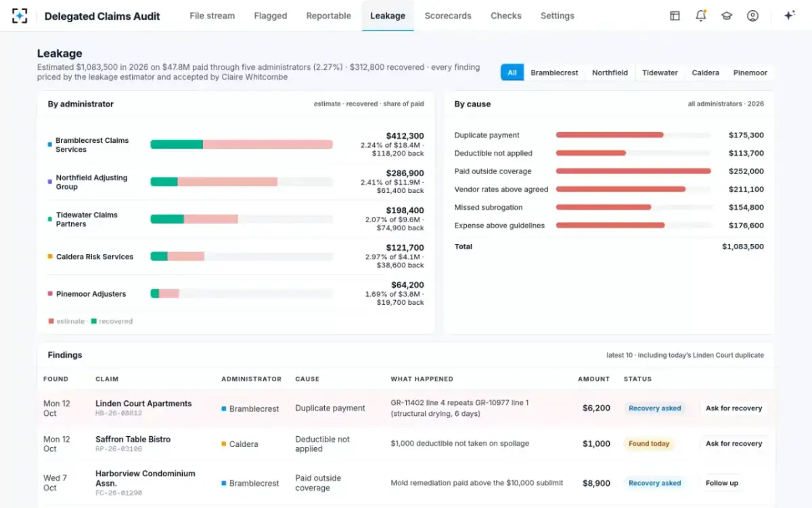Filter leakage by Pinemoor

750,72
